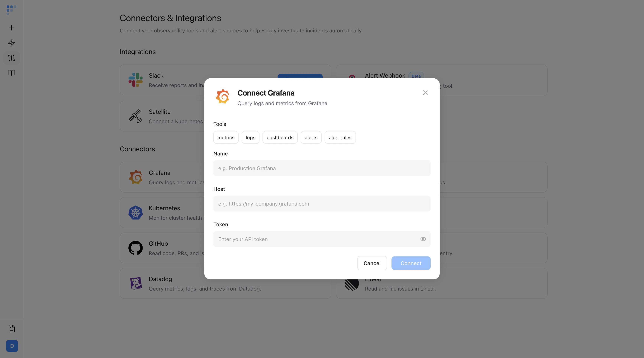Click the Connectors section heading

[x=137, y=149]
